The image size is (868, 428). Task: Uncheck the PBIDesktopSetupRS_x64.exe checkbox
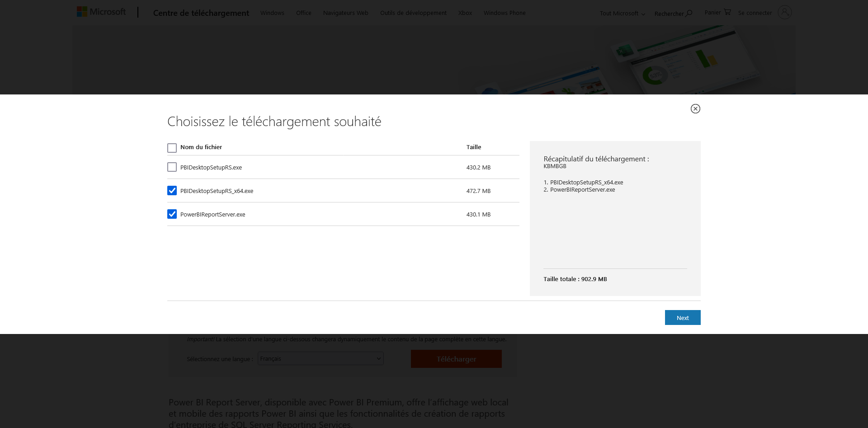coord(172,191)
